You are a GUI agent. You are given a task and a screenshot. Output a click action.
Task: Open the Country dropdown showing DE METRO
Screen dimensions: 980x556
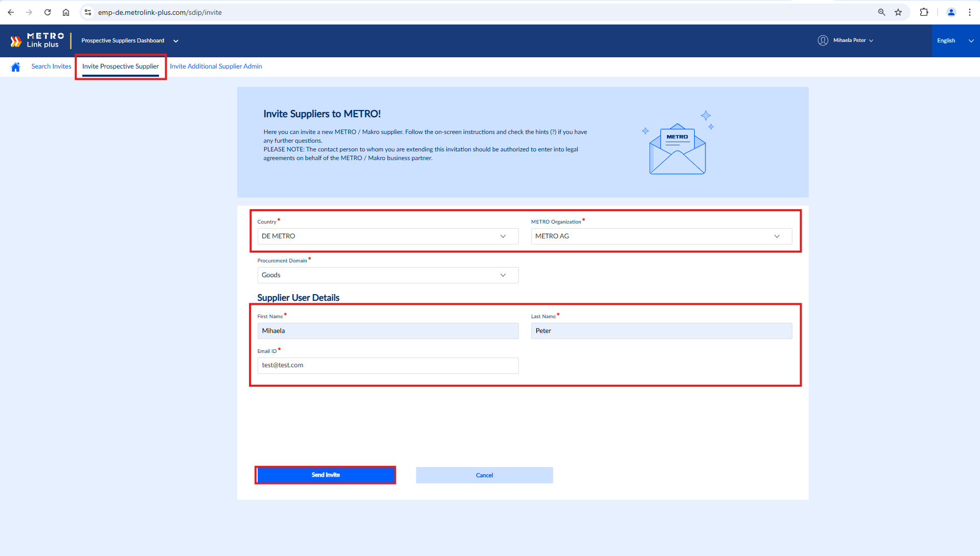[388, 236]
